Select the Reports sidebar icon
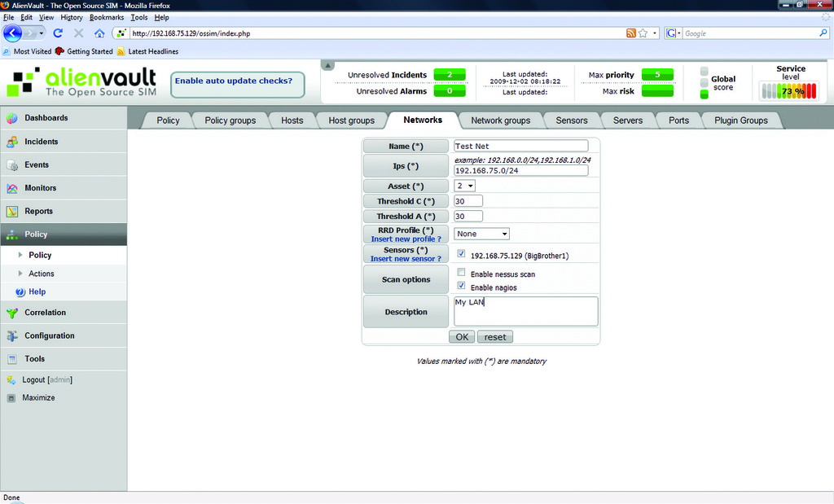The width and height of the screenshot is (834, 504). [11, 212]
